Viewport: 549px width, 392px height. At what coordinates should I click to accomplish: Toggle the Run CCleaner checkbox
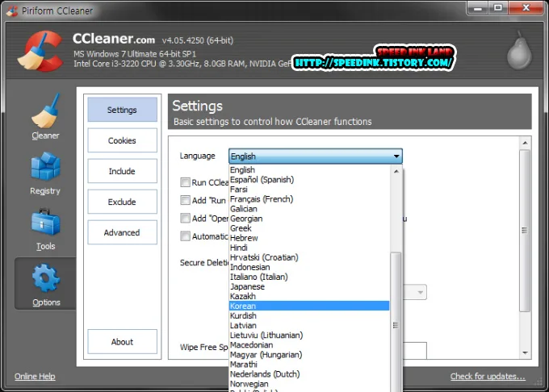pos(185,182)
